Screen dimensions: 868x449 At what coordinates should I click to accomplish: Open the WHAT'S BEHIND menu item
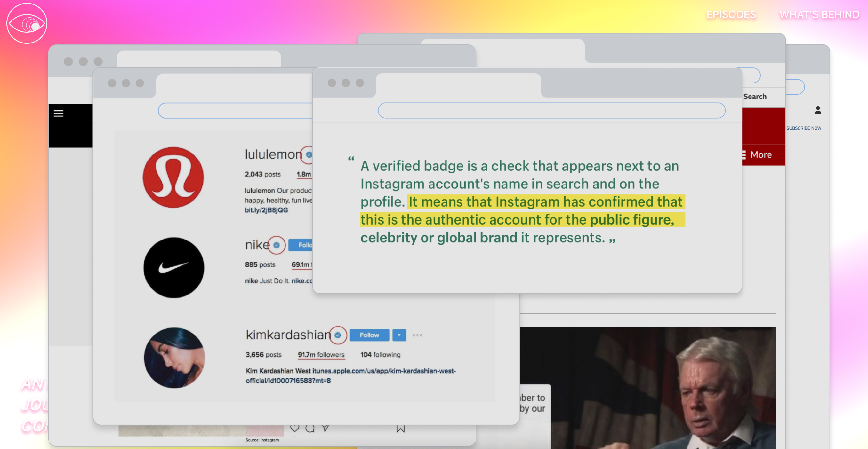click(x=819, y=14)
